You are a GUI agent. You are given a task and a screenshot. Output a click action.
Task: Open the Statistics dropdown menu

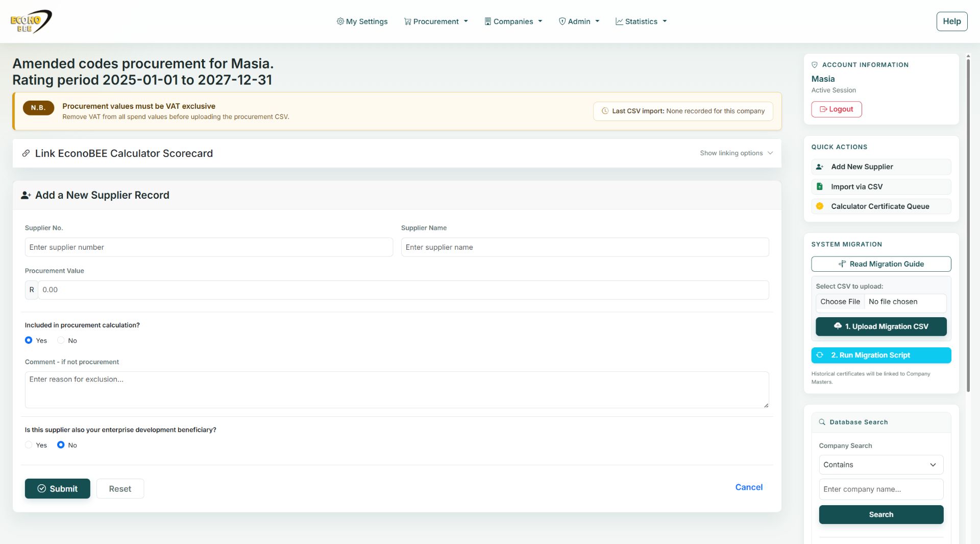pyautogui.click(x=641, y=21)
